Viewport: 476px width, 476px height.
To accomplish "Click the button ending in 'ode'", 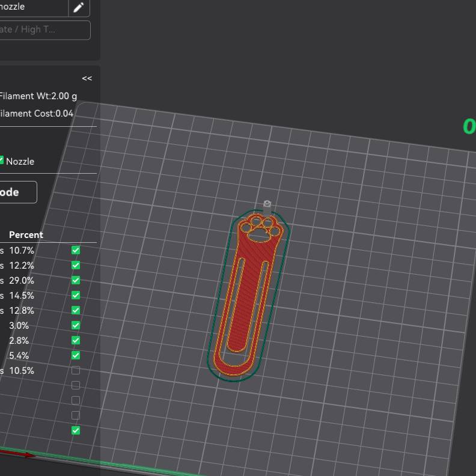I will pos(17,192).
